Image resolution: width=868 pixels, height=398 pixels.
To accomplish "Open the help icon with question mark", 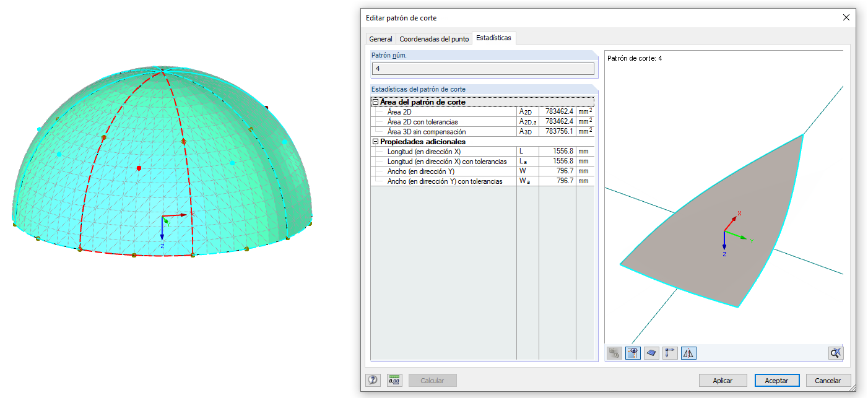I will pos(373,381).
